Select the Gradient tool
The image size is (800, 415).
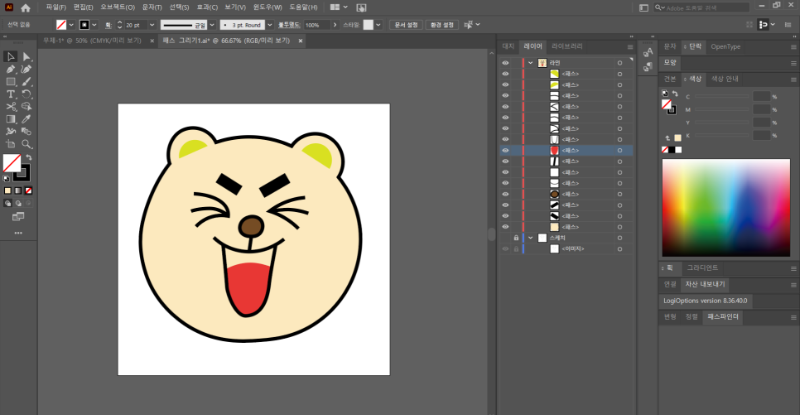tap(11, 119)
